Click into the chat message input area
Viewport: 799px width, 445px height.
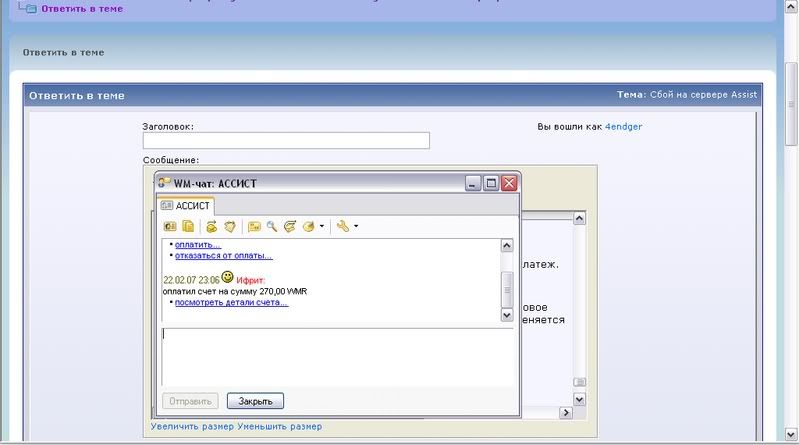click(x=337, y=357)
